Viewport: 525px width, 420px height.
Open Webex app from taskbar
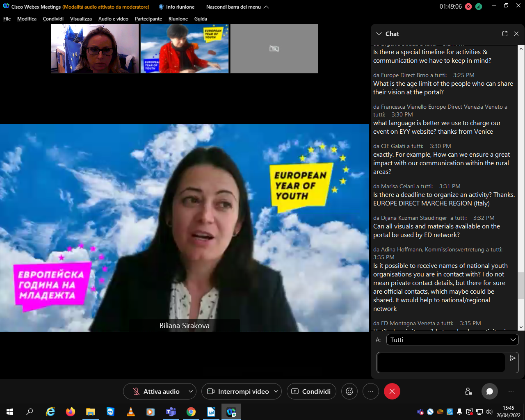[231, 412]
